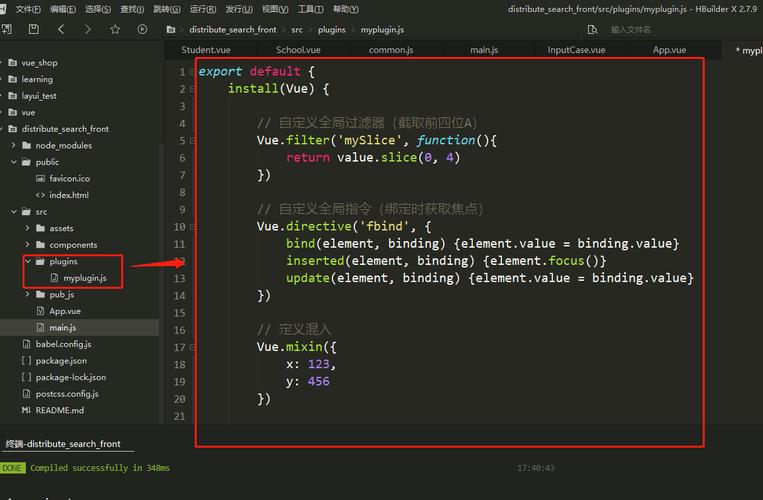Open favicon.ico in the tree
The height and width of the screenshot is (500, 763).
tap(69, 179)
